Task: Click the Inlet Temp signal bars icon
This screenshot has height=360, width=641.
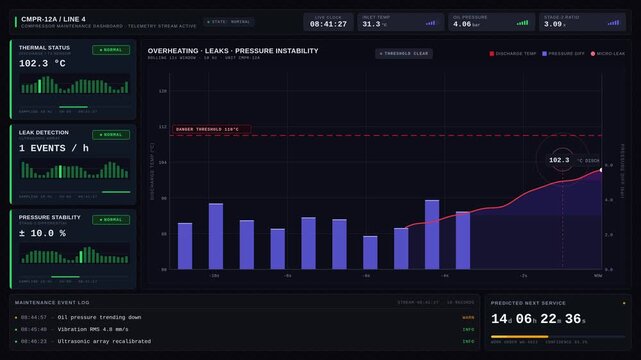Action: [x=430, y=23]
